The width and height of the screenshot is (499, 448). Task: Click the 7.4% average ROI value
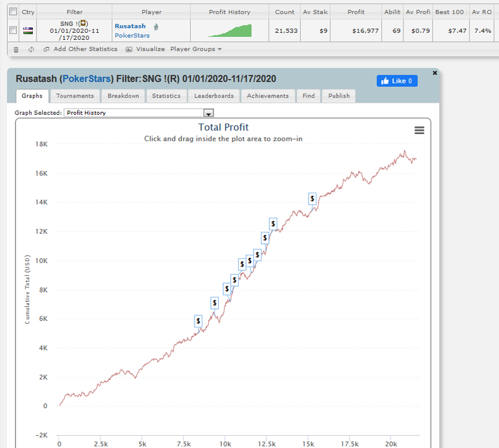click(x=483, y=31)
